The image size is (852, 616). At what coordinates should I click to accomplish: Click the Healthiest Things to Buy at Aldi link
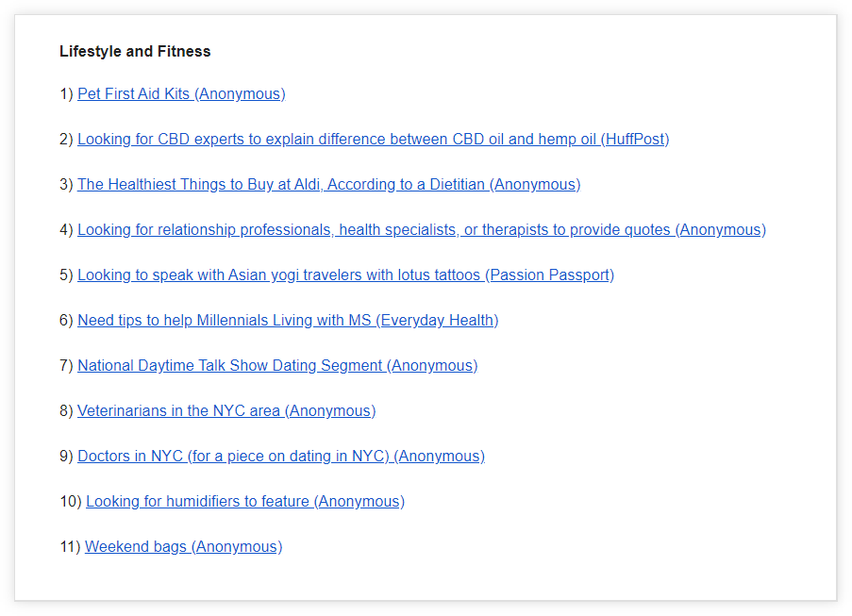[x=328, y=185]
